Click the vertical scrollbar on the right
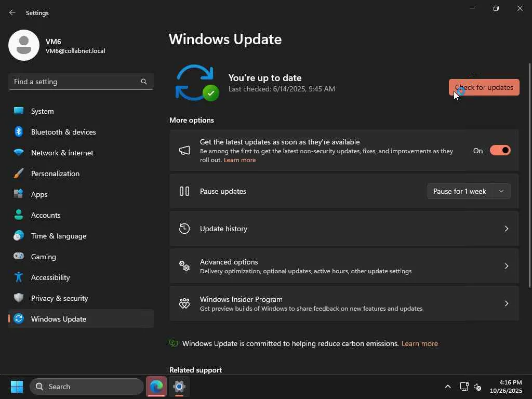532x399 pixels. [x=529, y=174]
